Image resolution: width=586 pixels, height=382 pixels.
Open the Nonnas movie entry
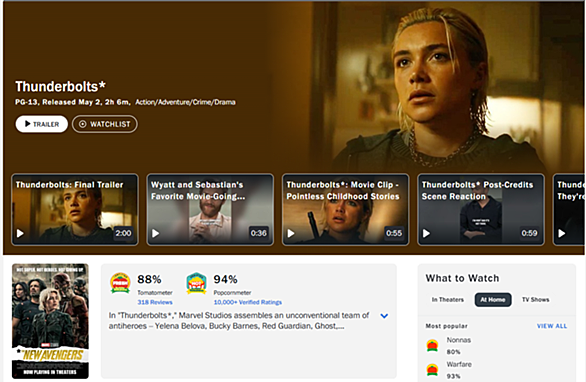[459, 340]
